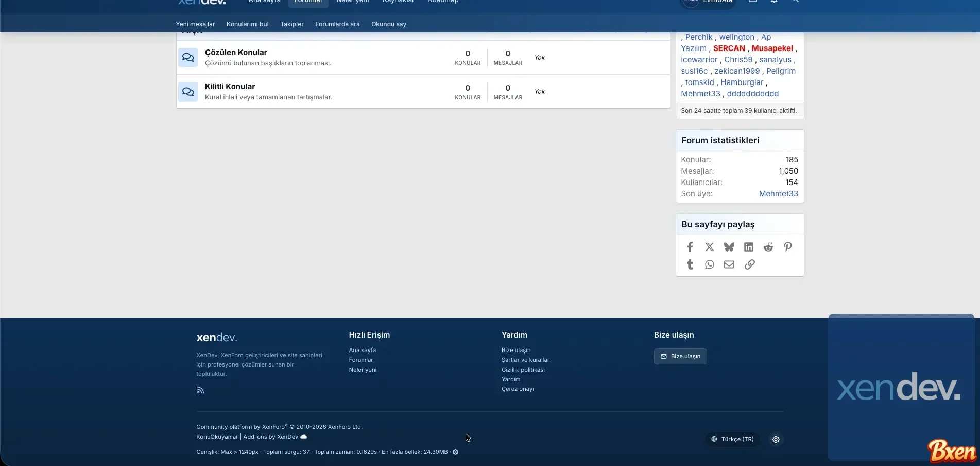Share the page via WhatsApp
The height and width of the screenshot is (466, 980).
coord(709,264)
